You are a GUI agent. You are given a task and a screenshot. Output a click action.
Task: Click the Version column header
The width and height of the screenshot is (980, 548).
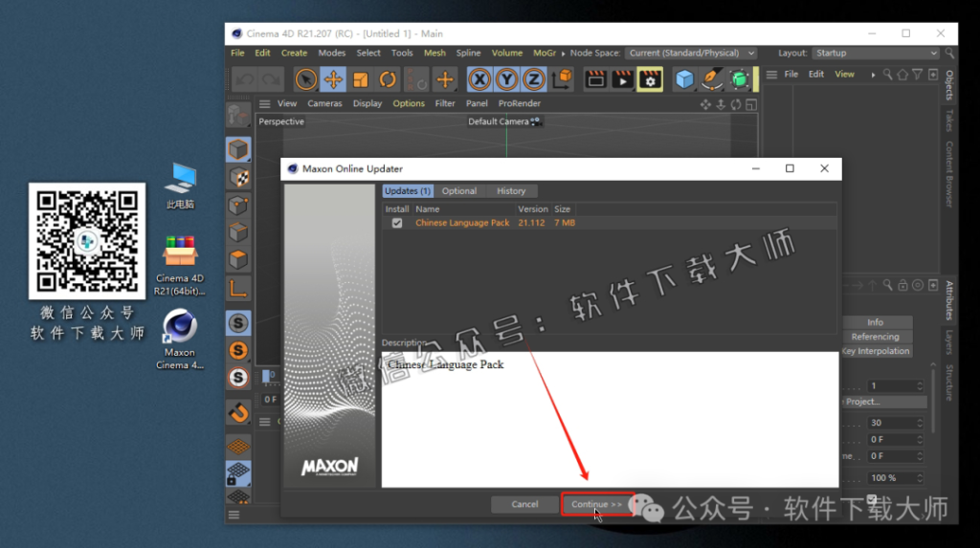[532, 209]
